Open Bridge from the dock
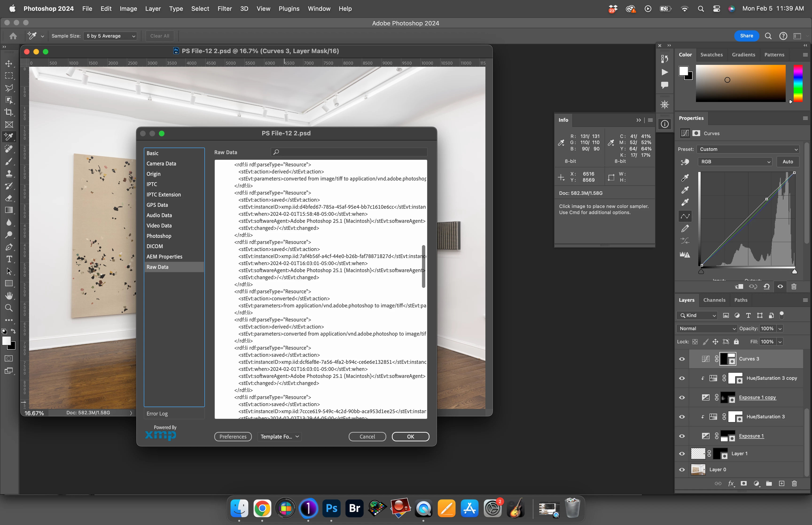 pos(354,508)
